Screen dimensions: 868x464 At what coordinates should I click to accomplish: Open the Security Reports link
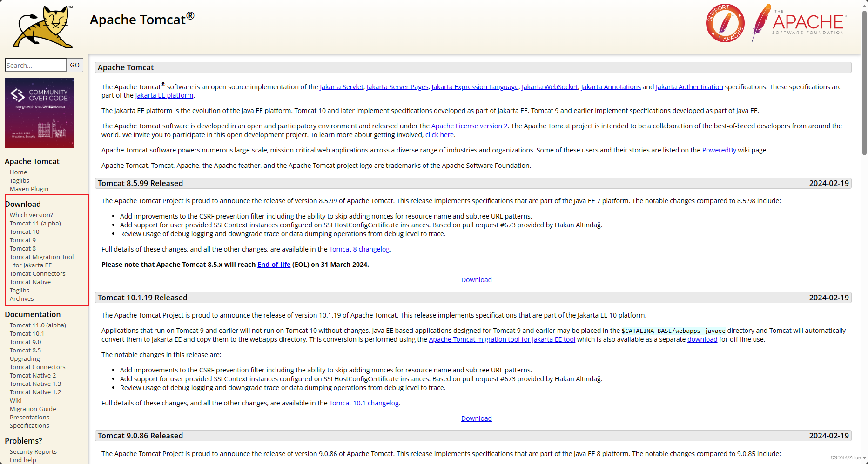[x=33, y=452]
